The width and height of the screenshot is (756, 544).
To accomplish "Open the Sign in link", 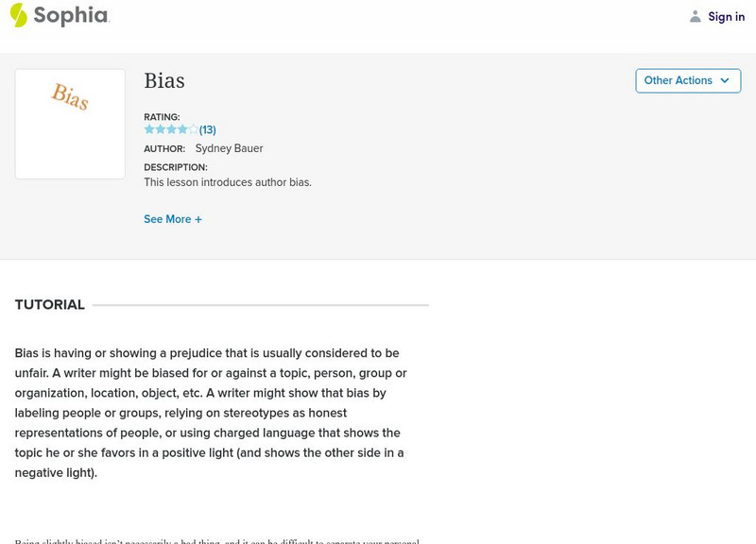I will coord(726,17).
